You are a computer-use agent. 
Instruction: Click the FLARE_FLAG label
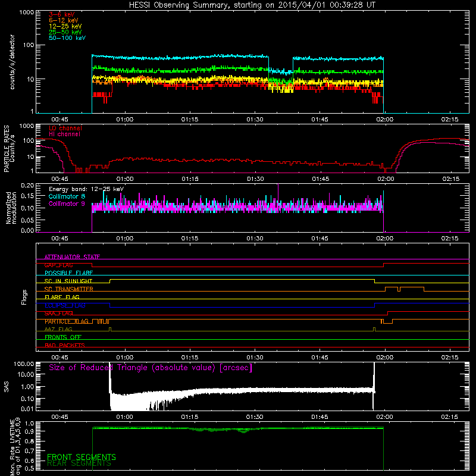[x=62, y=297]
